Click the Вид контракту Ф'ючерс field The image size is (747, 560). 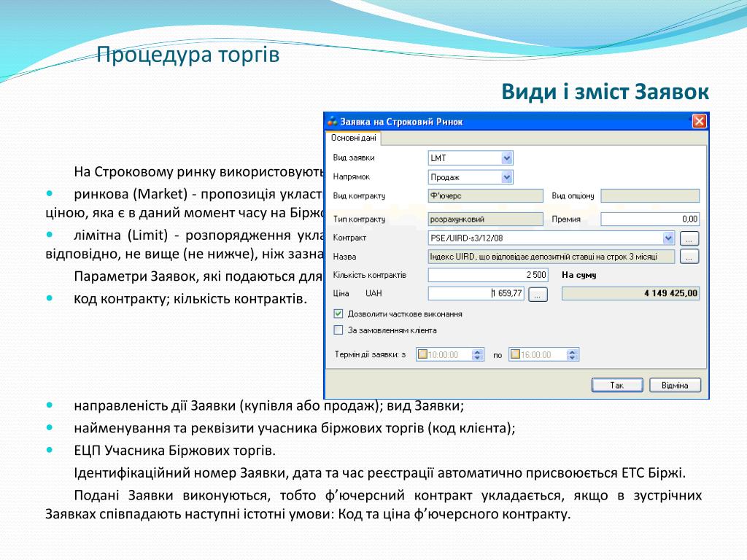485,195
